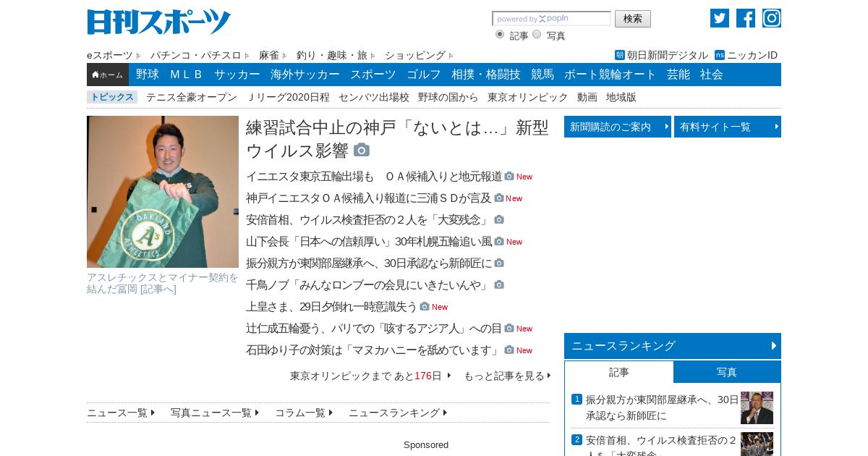Open the ゴルフ menu
The width and height of the screenshot is (868, 456).
[x=424, y=75]
